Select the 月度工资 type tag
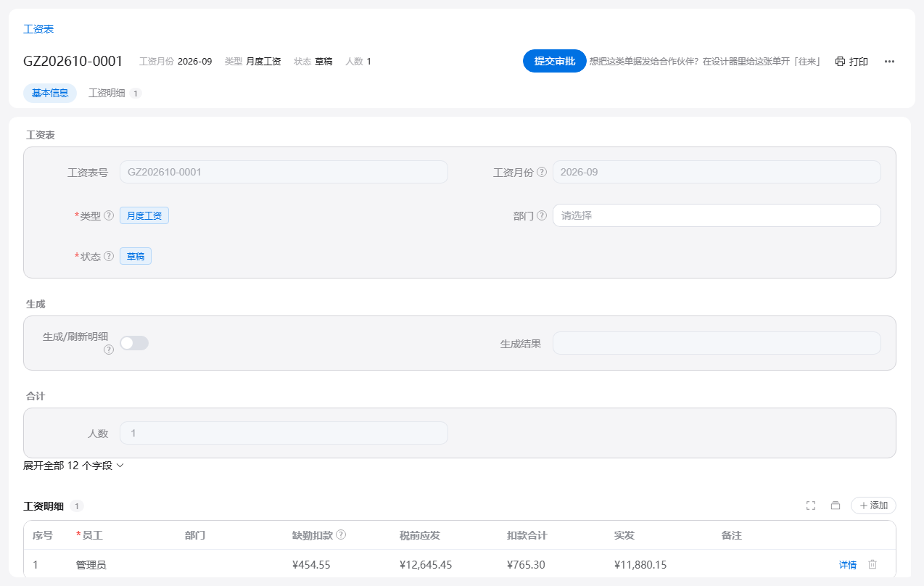This screenshot has height=586, width=924. 144,215
